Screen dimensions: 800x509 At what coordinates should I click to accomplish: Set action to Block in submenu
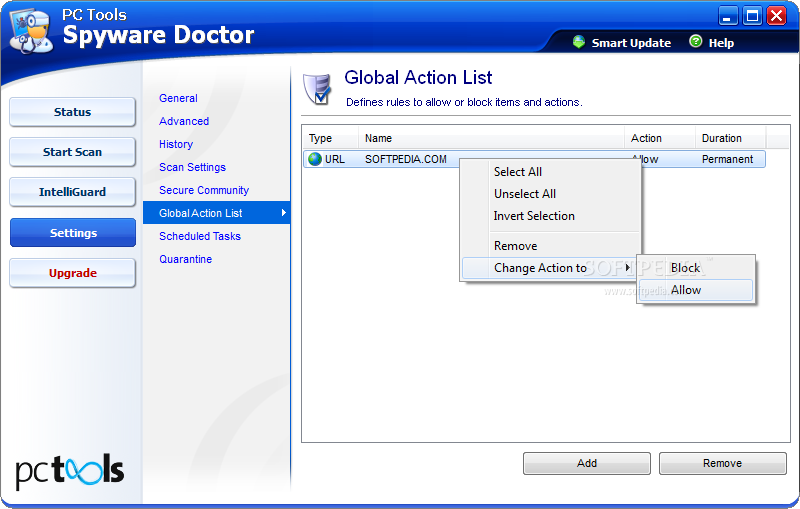click(696, 268)
